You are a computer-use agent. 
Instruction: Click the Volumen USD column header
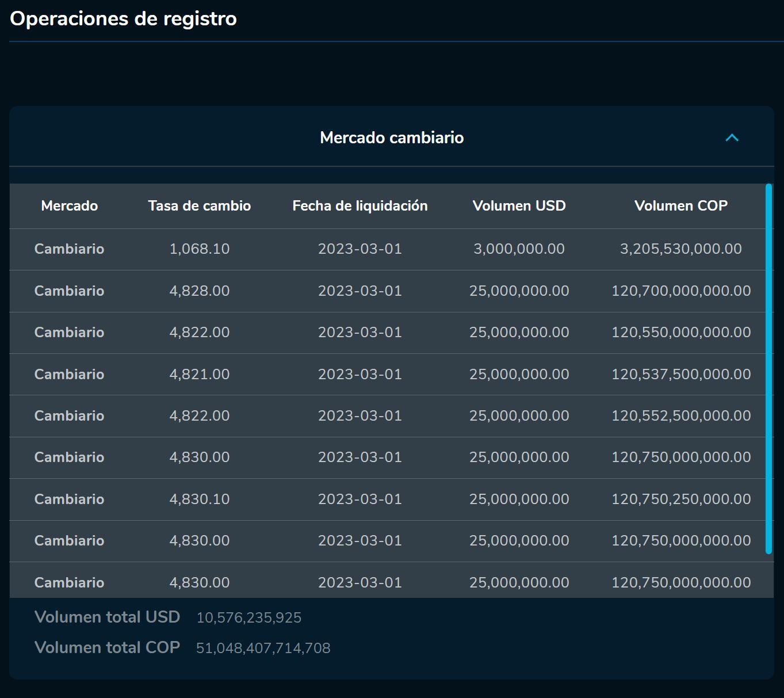click(519, 206)
